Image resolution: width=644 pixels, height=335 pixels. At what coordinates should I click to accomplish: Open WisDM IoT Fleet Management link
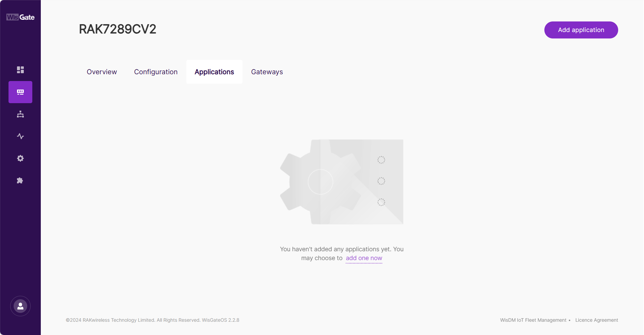533,320
